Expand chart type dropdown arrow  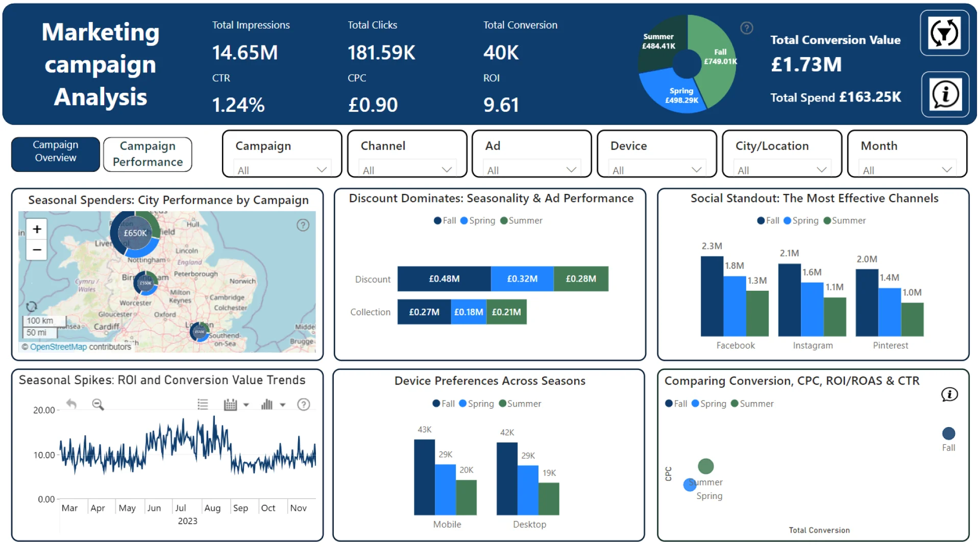pos(283,405)
